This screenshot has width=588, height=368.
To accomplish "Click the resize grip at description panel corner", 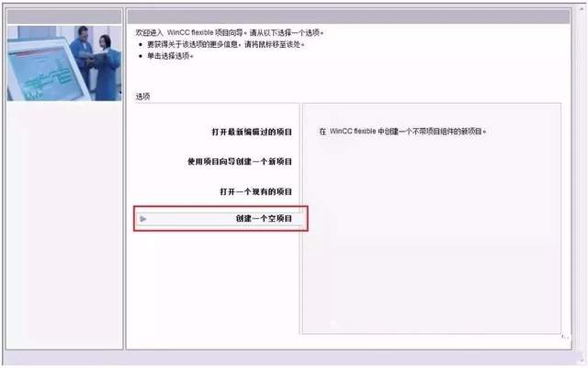I will point(564,336).
